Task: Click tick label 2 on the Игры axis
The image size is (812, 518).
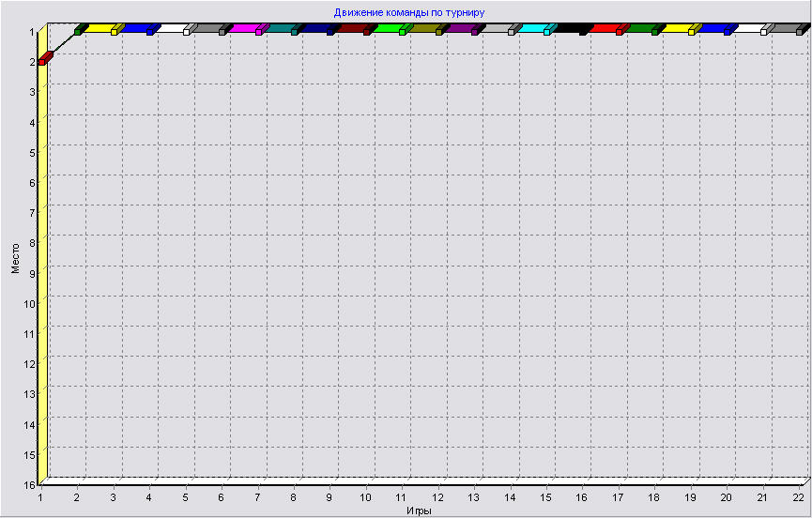Action: [77, 497]
